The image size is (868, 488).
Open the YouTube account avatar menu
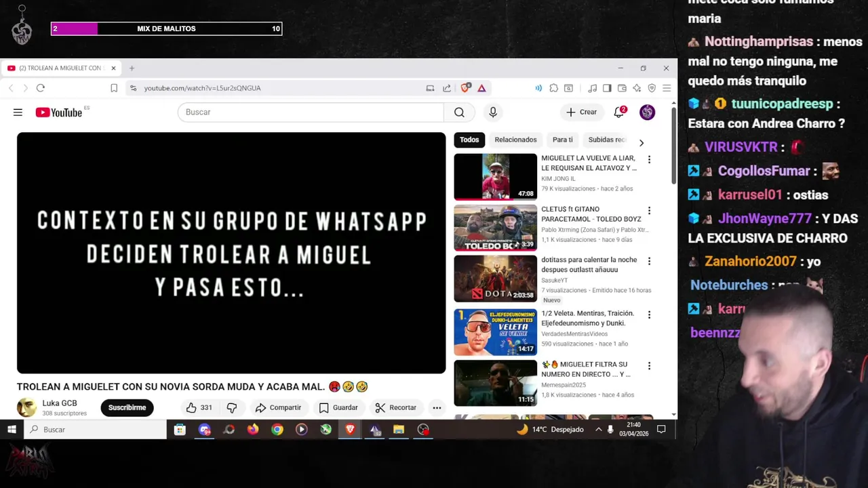click(647, 113)
